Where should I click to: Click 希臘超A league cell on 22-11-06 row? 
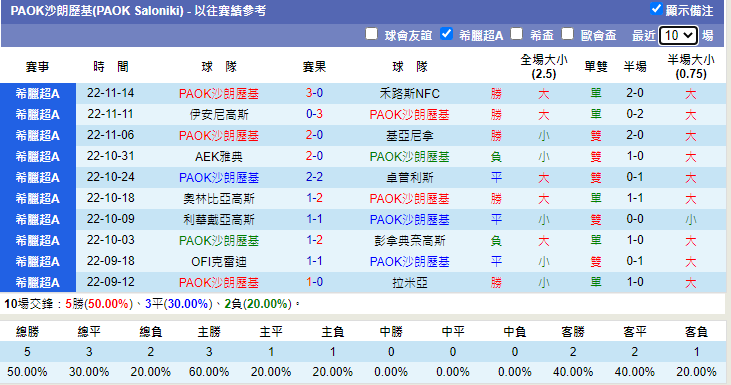(x=38, y=136)
